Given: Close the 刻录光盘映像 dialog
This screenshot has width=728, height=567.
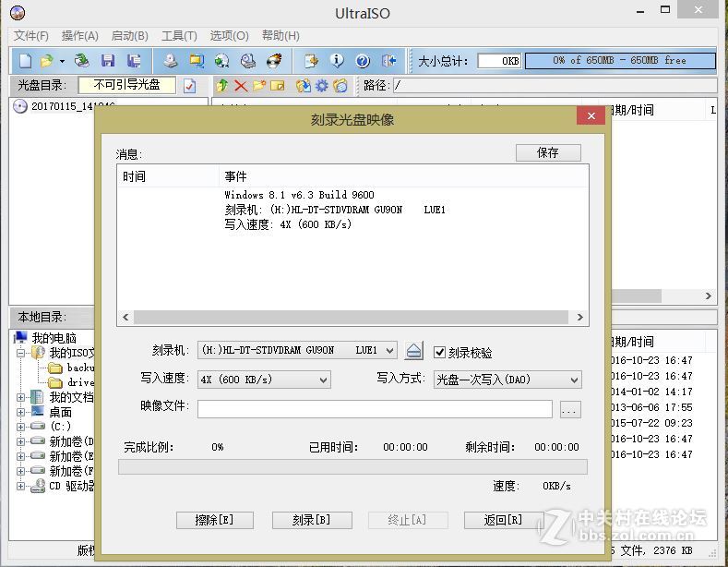Looking at the screenshot, I should pyautogui.click(x=591, y=115).
